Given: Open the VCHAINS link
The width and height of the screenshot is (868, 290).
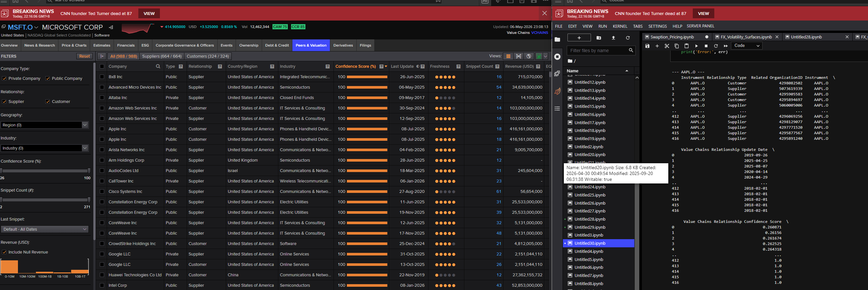Looking at the screenshot, I should 539,33.
